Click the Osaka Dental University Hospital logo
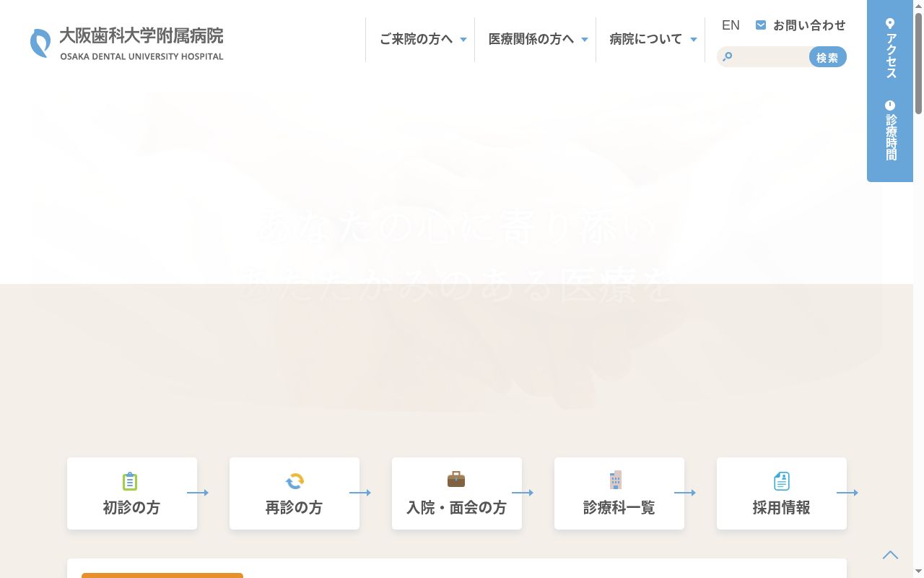This screenshot has width=924, height=578. coord(127,43)
